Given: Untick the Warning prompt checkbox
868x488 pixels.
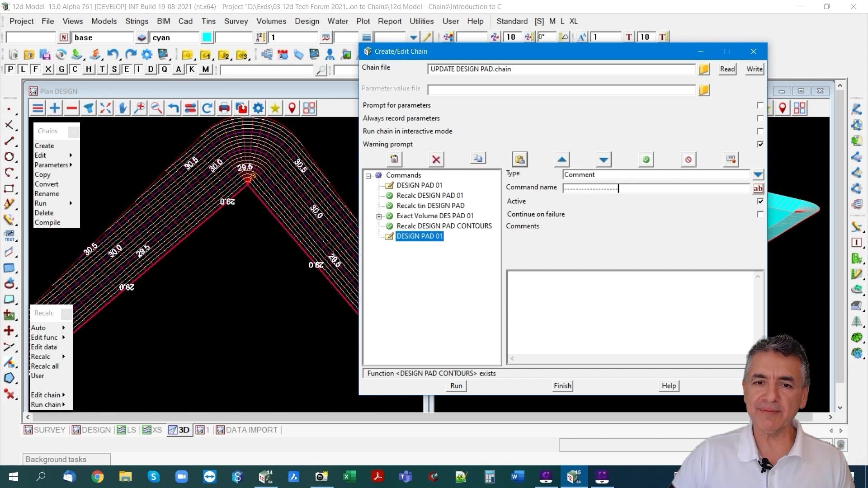Looking at the screenshot, I should [760, 144].
